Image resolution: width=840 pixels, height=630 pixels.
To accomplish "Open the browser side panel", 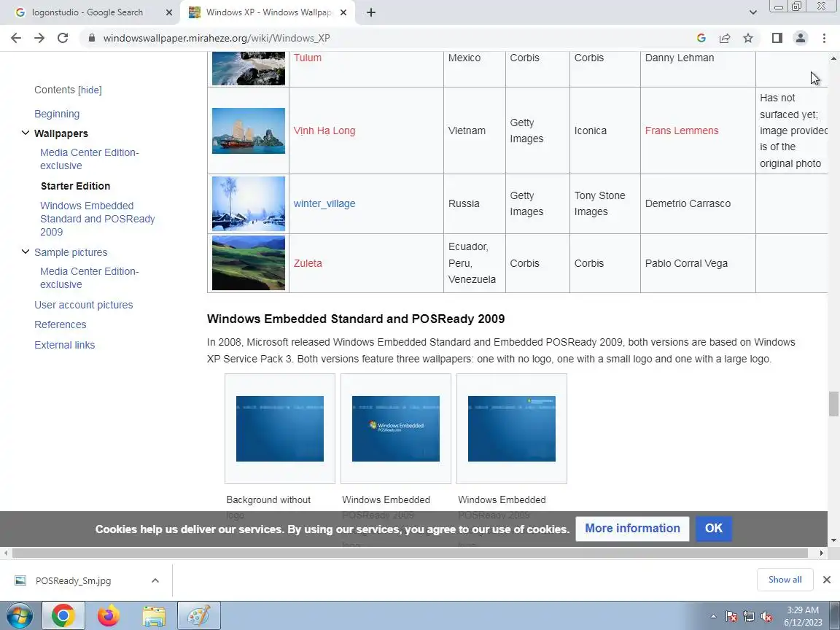I will pos(777,38).
